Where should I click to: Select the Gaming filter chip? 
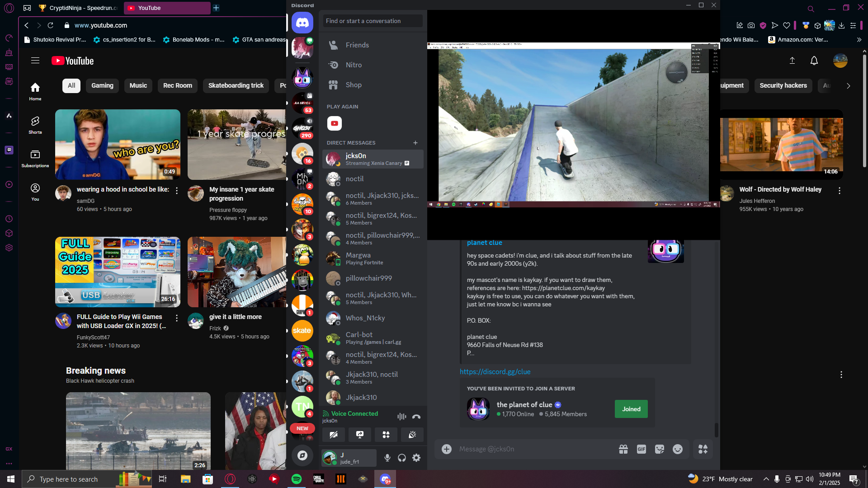(102, 85)
